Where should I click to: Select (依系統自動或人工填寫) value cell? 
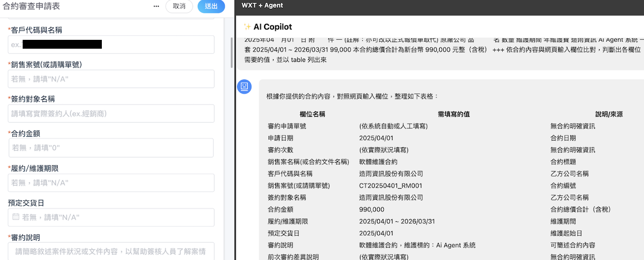point(394,126)
